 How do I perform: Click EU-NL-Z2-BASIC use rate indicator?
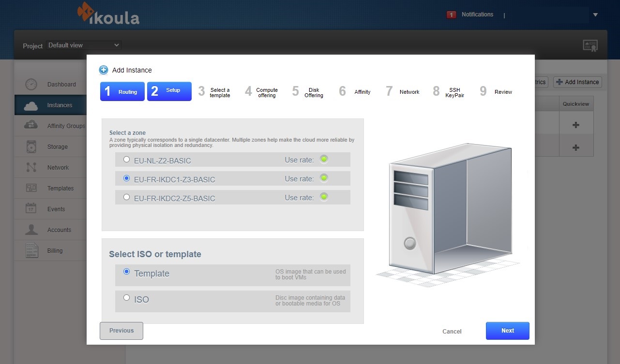pos(324,159)
